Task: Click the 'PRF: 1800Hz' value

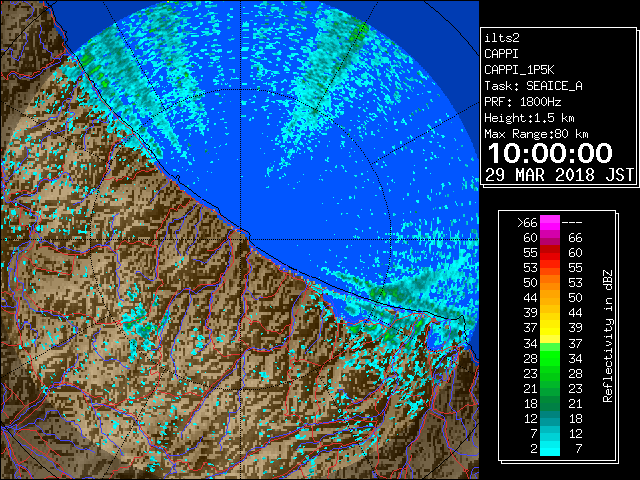Action: click(x=522, y=102)
